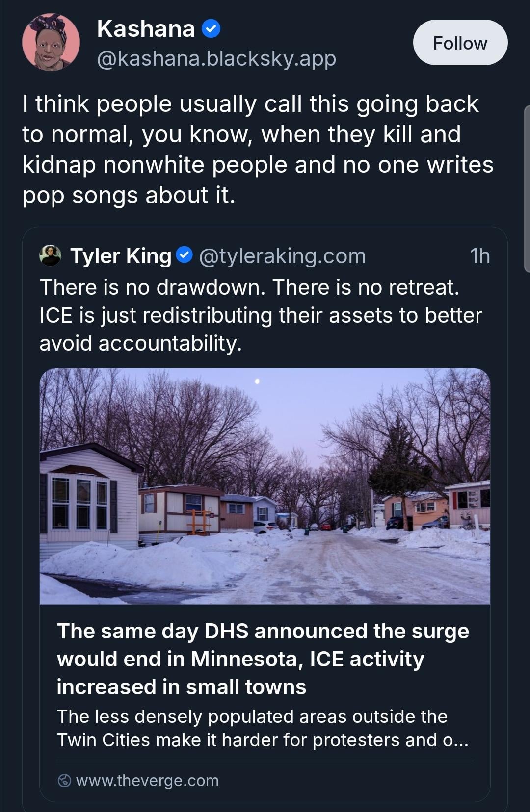This screenshot has height=812, width=530.
Task: Open the snowy mobile home park photo
Action: [265, 486]
